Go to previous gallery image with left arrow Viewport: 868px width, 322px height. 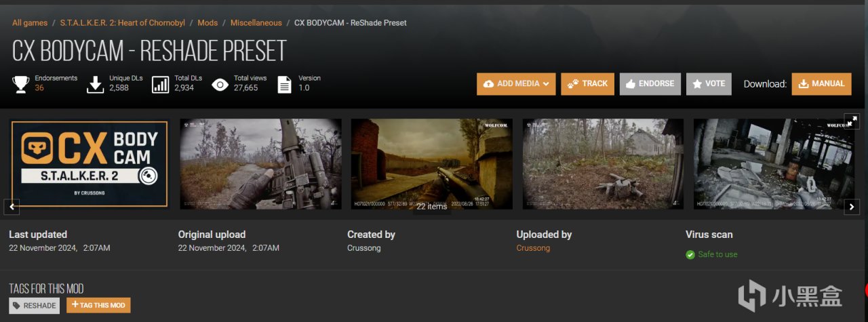click(x=12, y=207)
